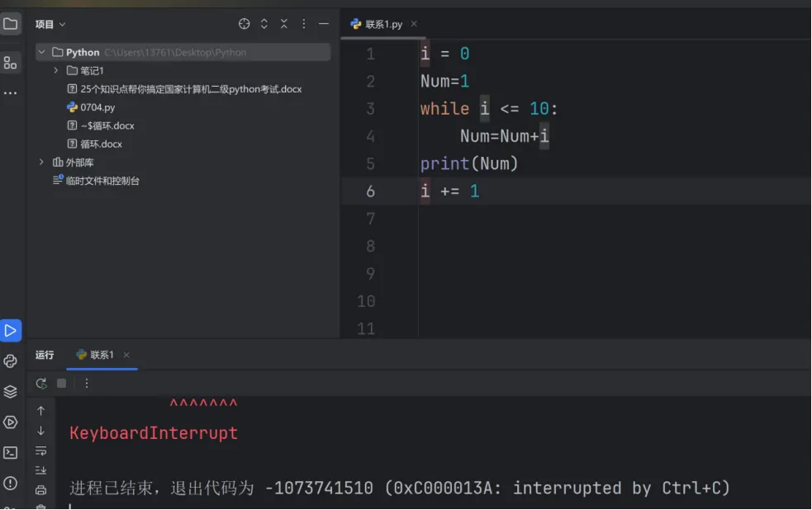Viewport: 812px width, 510px height.
Task: Show more tool windows ellipsis in left sidebar
Action: [x=11, y=93]
